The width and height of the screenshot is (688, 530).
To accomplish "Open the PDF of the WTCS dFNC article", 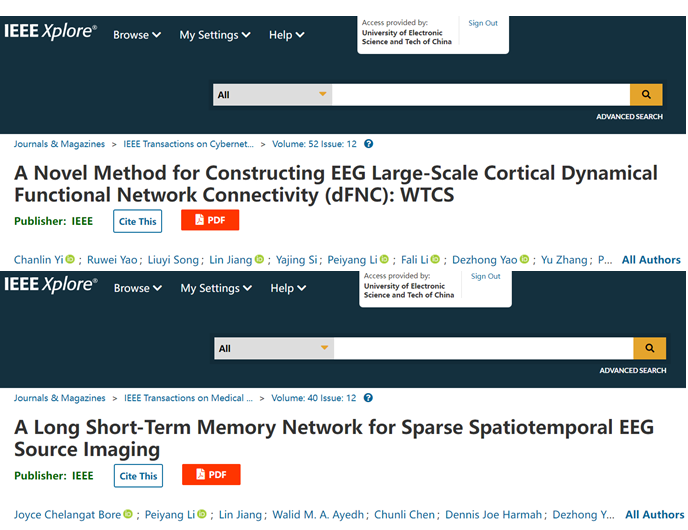I will 210,220.
